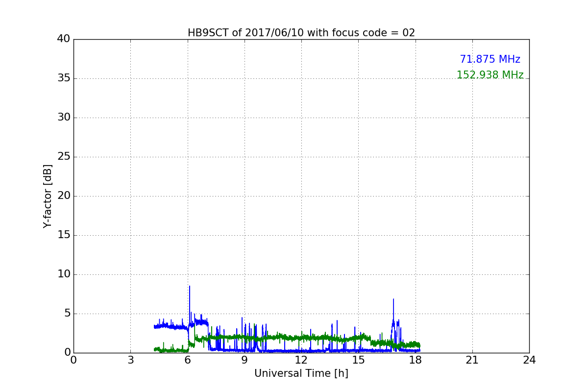The width and height of the screenshot is (588, 392).
Task: Click the y-axis tick label "10"
Action: click(64, 274)
